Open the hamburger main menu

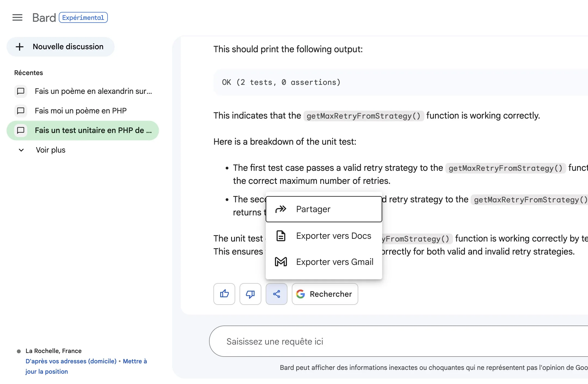(17, 18)
